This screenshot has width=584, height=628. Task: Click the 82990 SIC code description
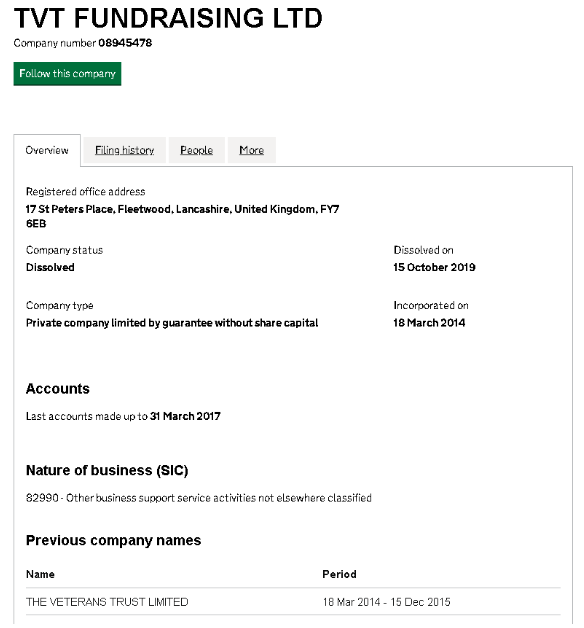(199, 498)
